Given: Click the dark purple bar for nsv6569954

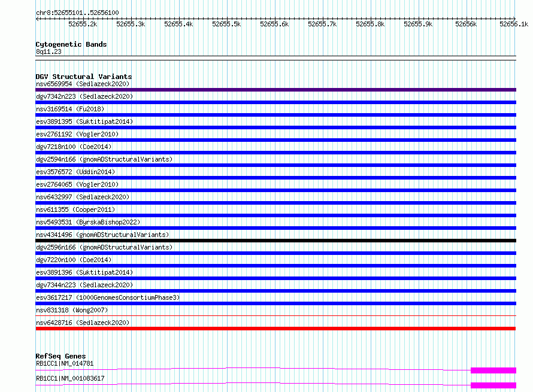Looking at the screenshot, I should click(275, 90).
